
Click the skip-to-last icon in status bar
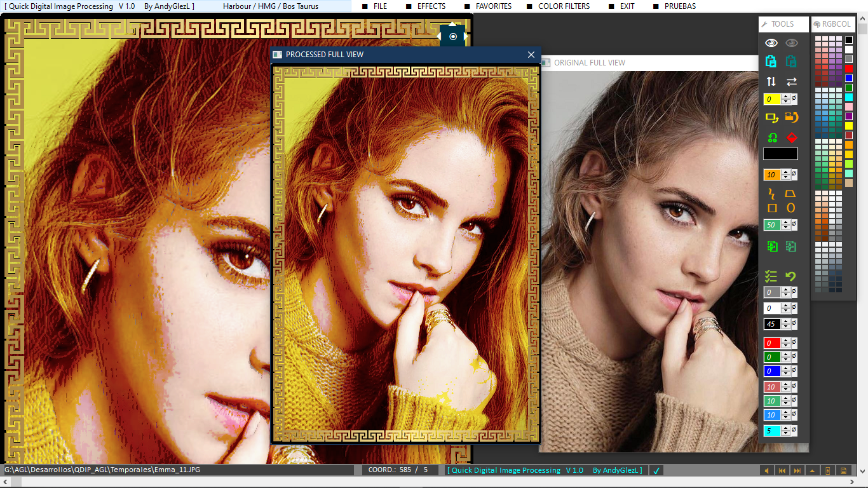click(x=796, y=471)
